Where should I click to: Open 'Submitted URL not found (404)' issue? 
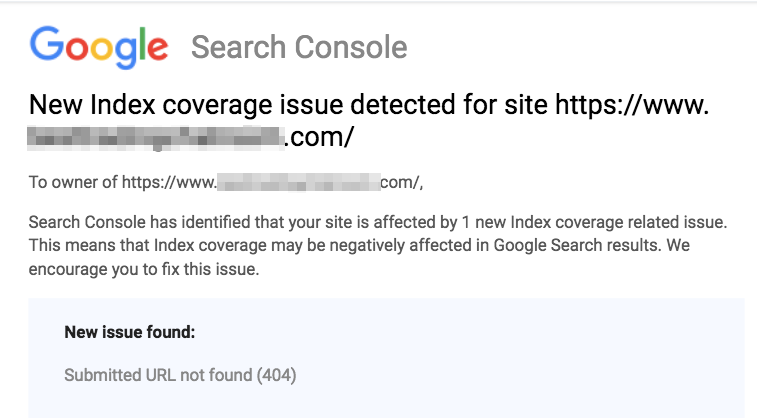pos(180,376)
